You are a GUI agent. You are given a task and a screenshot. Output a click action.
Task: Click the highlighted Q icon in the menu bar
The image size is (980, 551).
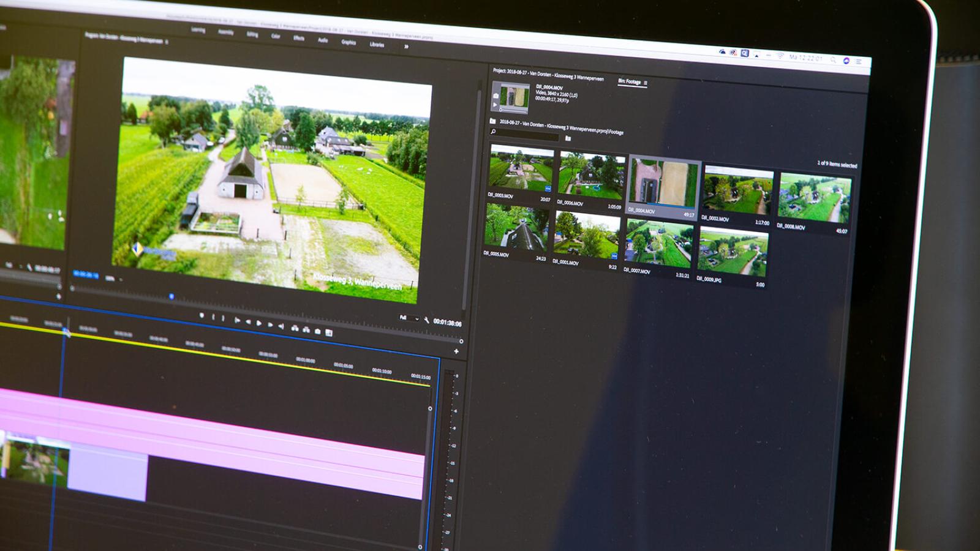coord(745,53)
